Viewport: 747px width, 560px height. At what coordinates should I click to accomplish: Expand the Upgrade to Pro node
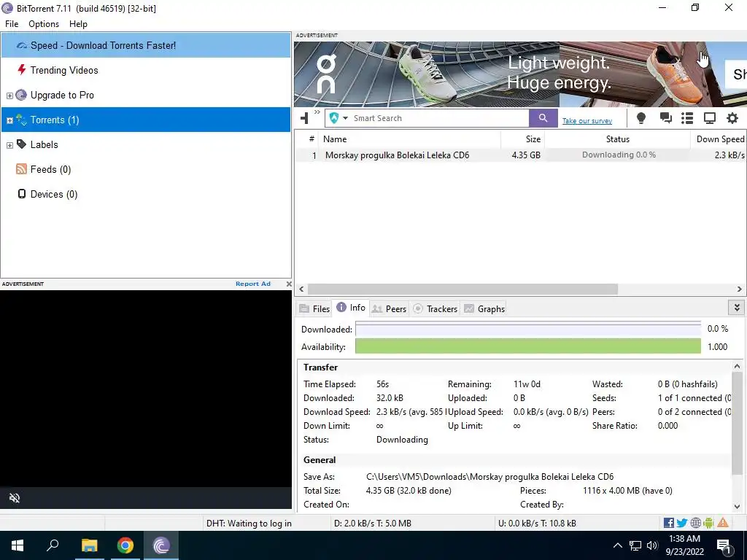coord(9,96)
